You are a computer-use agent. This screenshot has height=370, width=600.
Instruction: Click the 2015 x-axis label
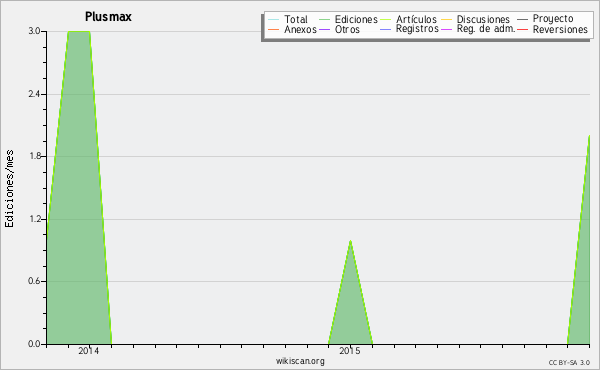pyautogui.click(x=349, y=351)
